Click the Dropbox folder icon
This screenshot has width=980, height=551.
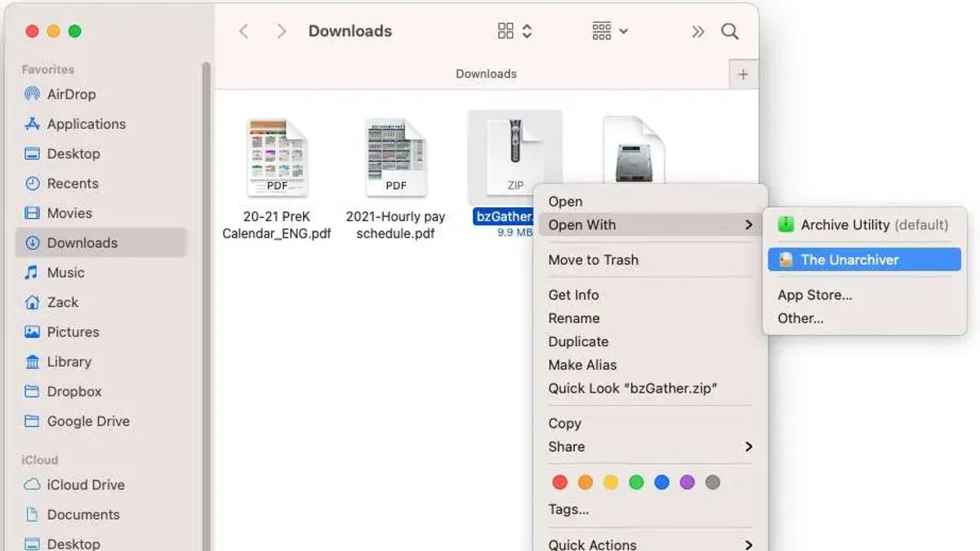[x=32, y=392]
